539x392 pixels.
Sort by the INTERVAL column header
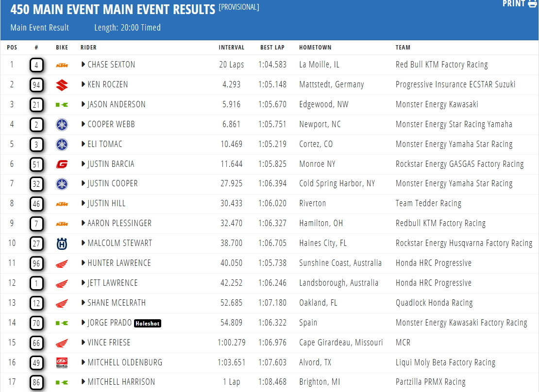point(231,48)
